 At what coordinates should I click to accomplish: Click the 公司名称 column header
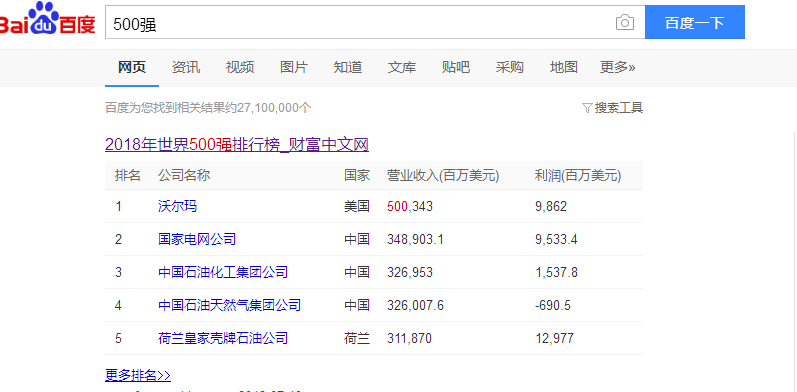(184, 176)
